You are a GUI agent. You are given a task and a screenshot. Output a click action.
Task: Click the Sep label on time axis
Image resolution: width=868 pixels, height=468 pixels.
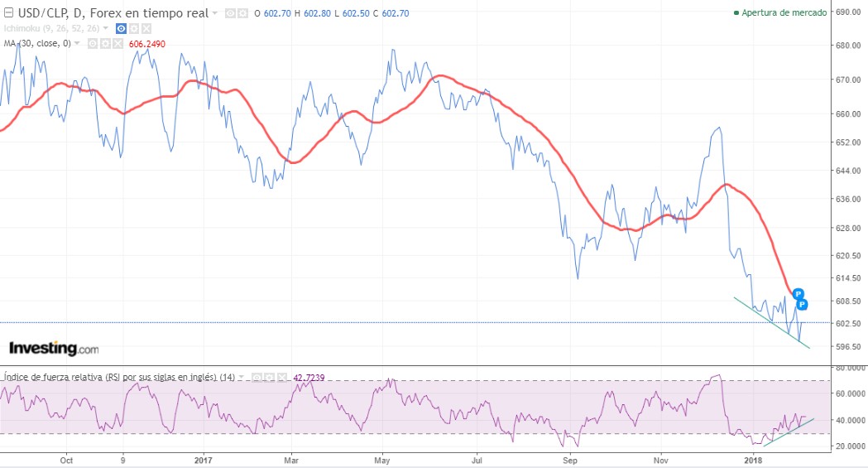(x=569, y=461)
